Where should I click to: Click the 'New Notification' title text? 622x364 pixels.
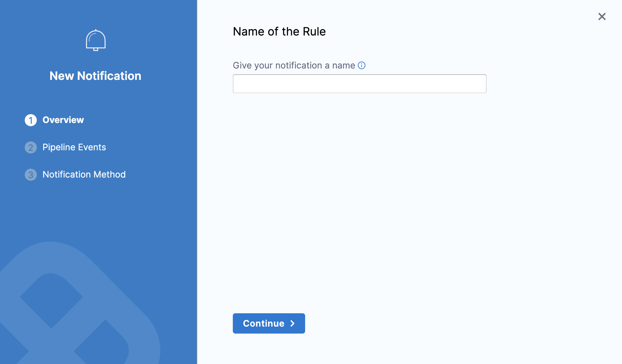[x=95, y=76]
